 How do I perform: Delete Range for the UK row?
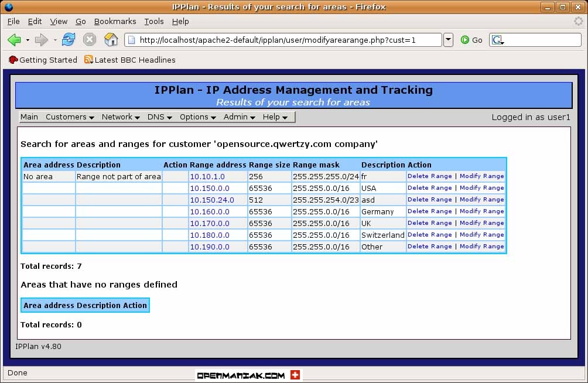point(430,223)
